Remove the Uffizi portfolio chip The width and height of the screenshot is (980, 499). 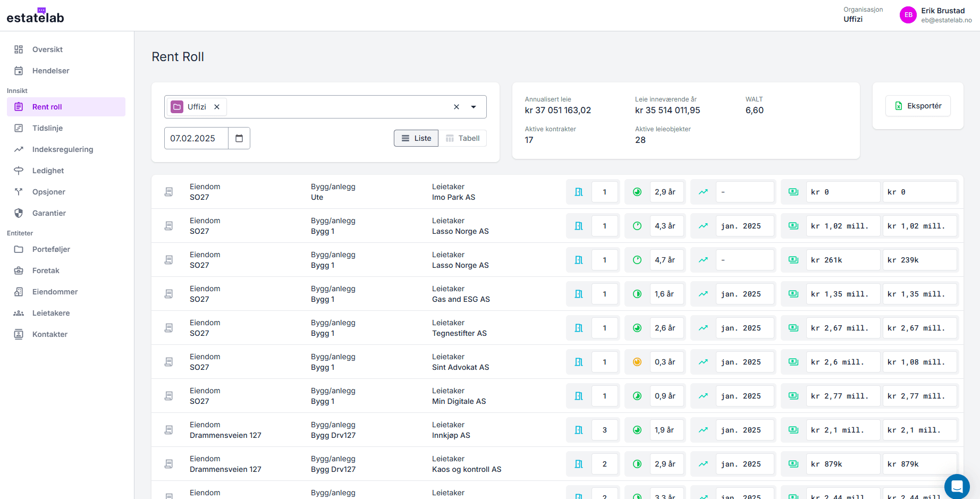[217, 107]
